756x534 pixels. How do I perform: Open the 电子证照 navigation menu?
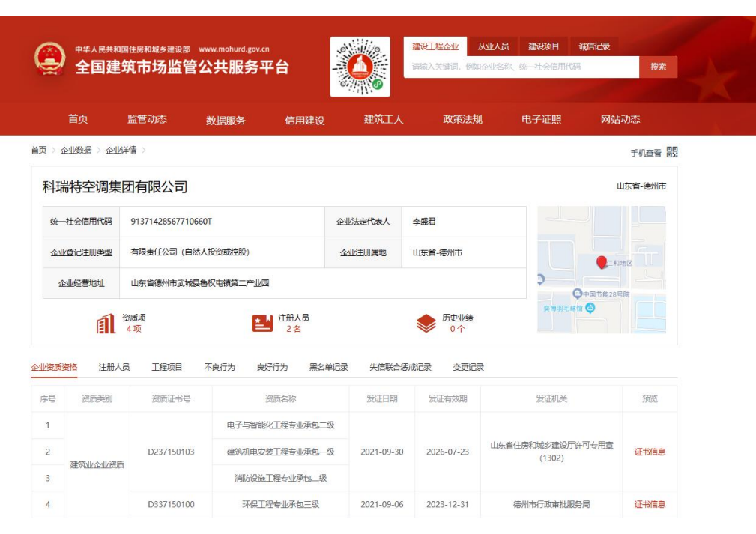point(541,118)
